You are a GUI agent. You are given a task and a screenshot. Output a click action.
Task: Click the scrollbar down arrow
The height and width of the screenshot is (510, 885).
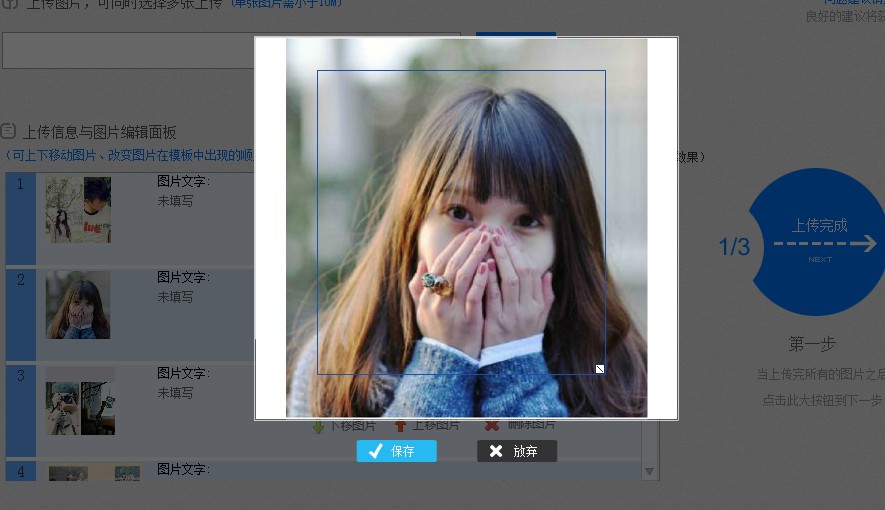[x=649, y=471]
